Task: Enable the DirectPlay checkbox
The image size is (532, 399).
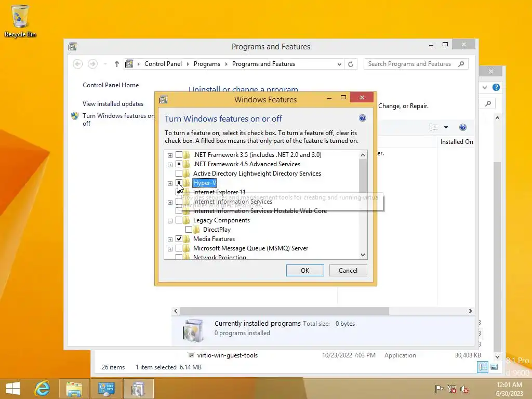Action: (189, 230)
